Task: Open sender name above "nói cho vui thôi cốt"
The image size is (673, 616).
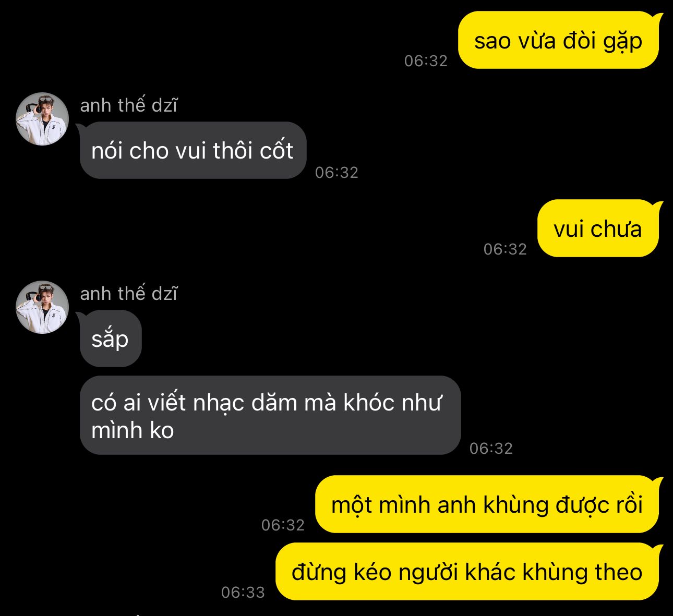Action: (x=128, y=105)
